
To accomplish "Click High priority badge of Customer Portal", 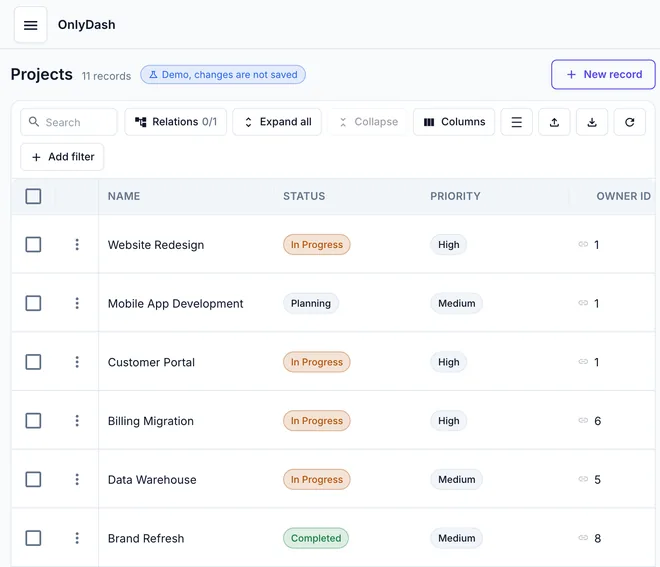I will [448, 362].
